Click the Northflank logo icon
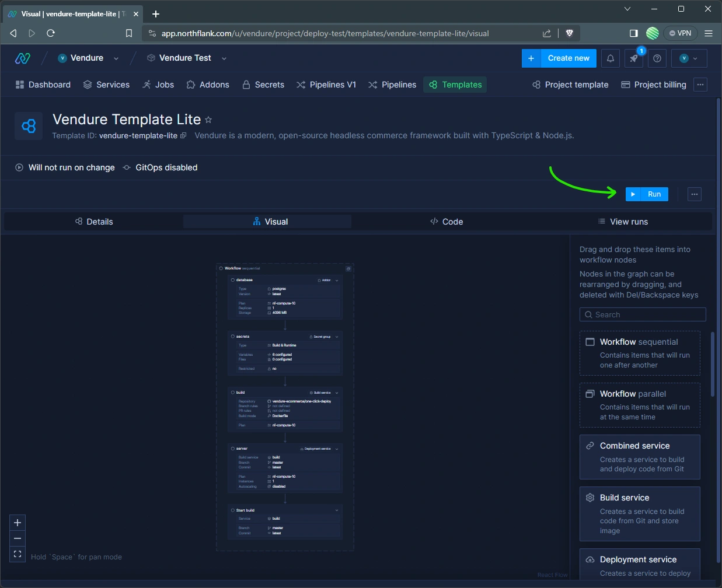Screen dimensions: 722x588 [x=22, y=58]
